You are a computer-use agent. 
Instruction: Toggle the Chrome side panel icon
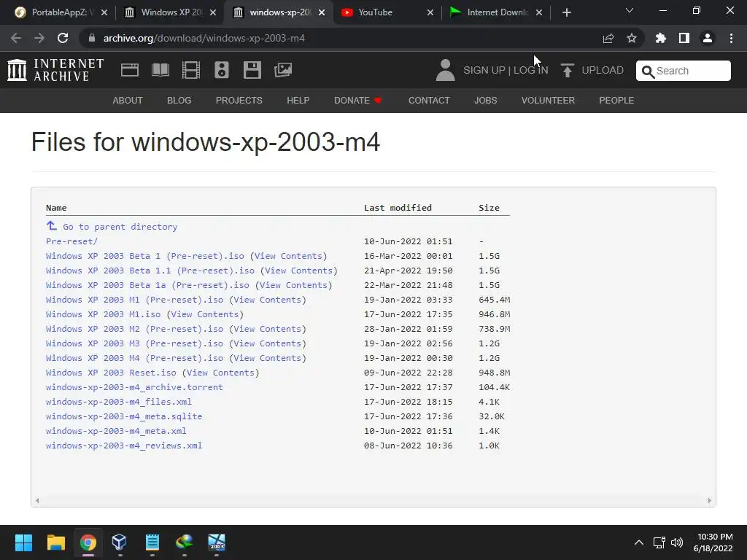(684, 38)
